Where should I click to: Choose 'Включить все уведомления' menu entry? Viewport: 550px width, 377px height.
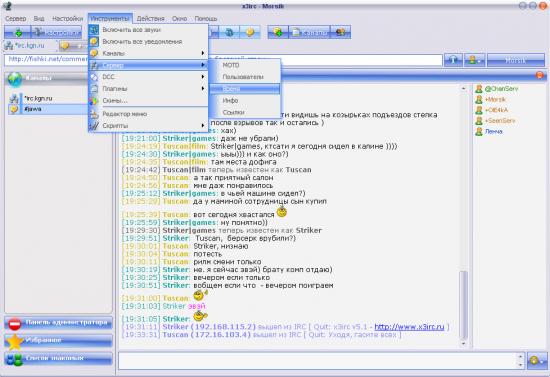[148, 41]
